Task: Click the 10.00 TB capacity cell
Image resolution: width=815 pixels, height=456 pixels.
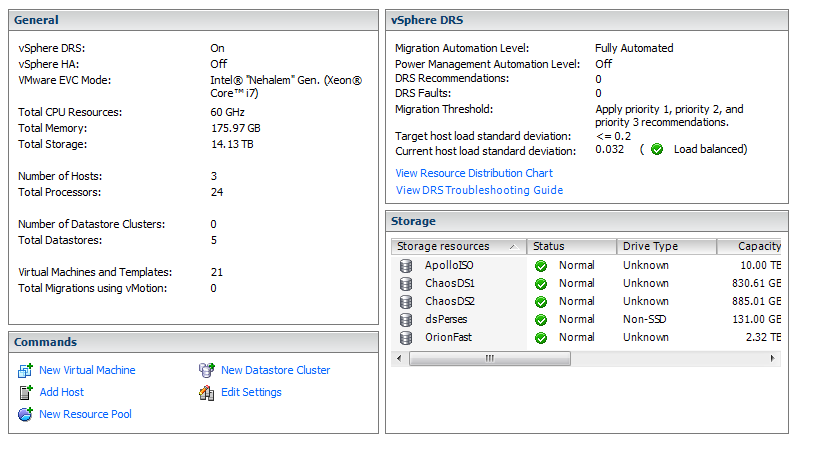Action: (760, 265)
